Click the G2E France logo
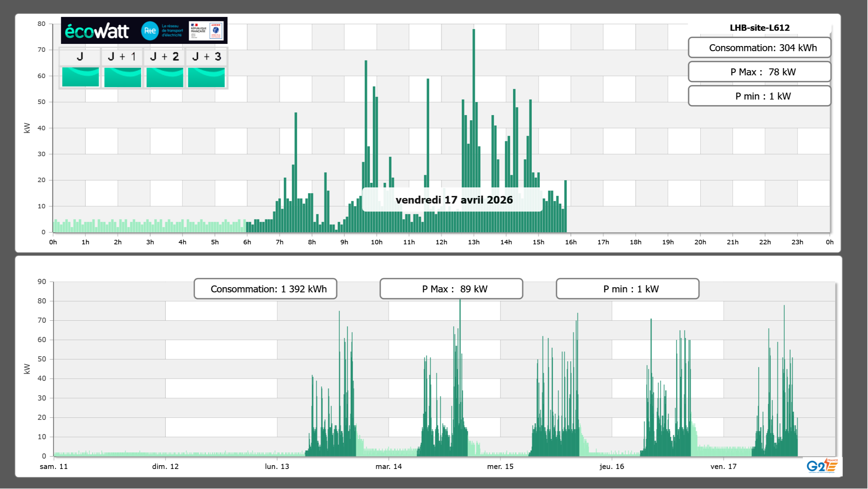The height and width of the screenshot is (489, 868). click(x=822, y=466)
